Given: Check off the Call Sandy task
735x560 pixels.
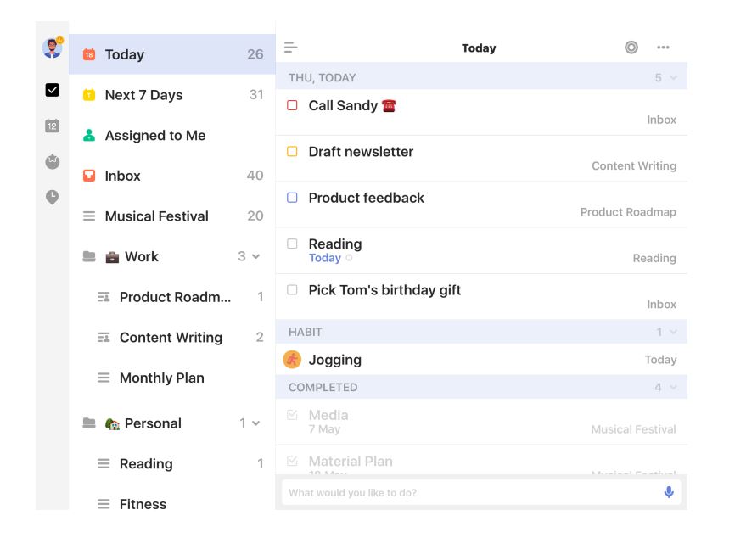Looking at the screenshot, I should coord(292,105).
